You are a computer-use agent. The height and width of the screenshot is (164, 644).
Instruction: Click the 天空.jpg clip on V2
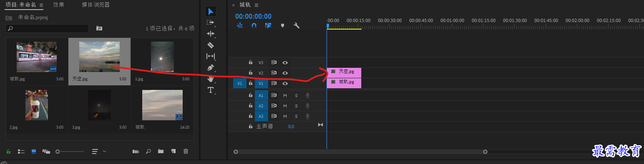[x=344, y=72]
